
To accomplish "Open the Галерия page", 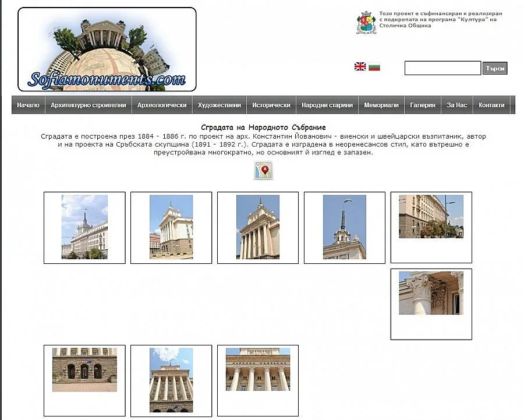I will click(x=423, y=105).
